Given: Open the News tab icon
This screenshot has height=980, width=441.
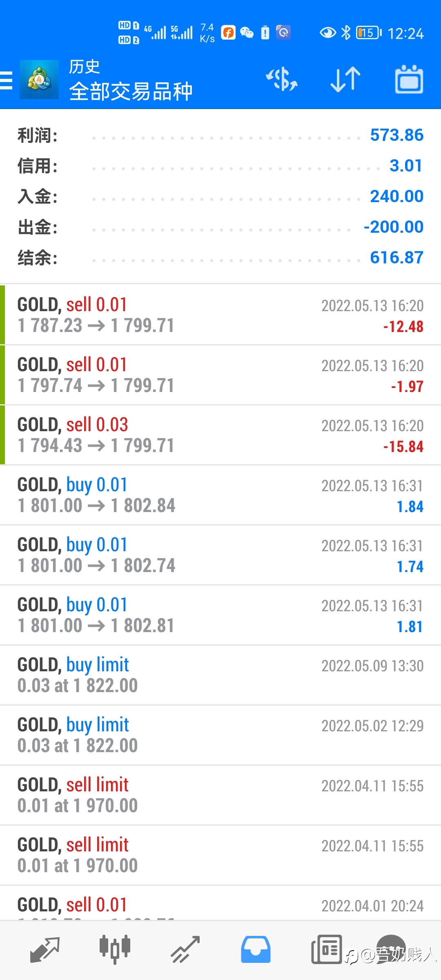Looking at the screenshot, I should [326, 949].
